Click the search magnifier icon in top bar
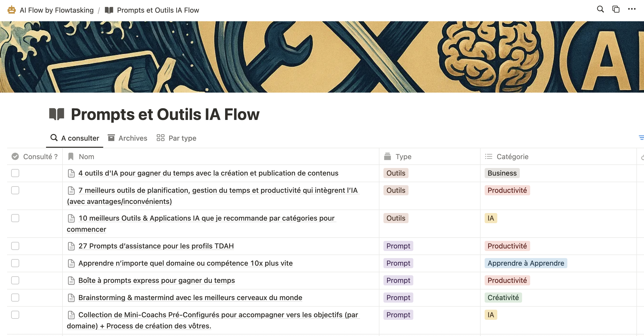 click(600, 9)
